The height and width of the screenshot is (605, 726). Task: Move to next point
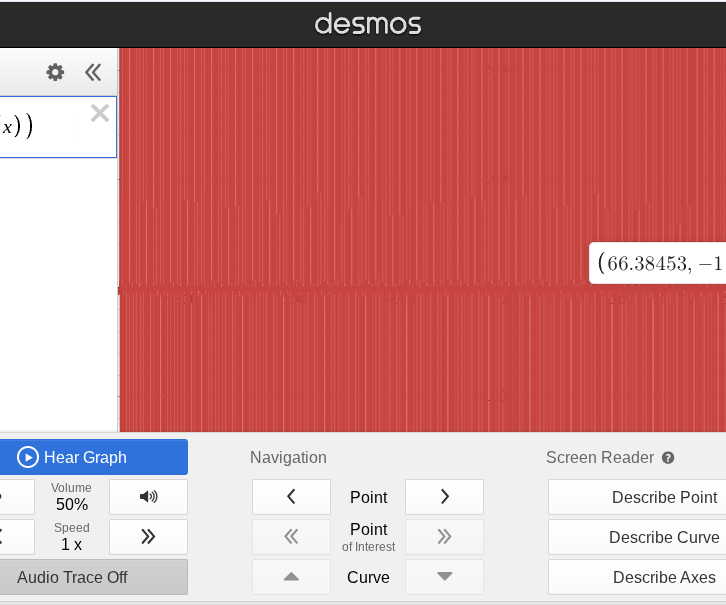click(x=444, y=497)
